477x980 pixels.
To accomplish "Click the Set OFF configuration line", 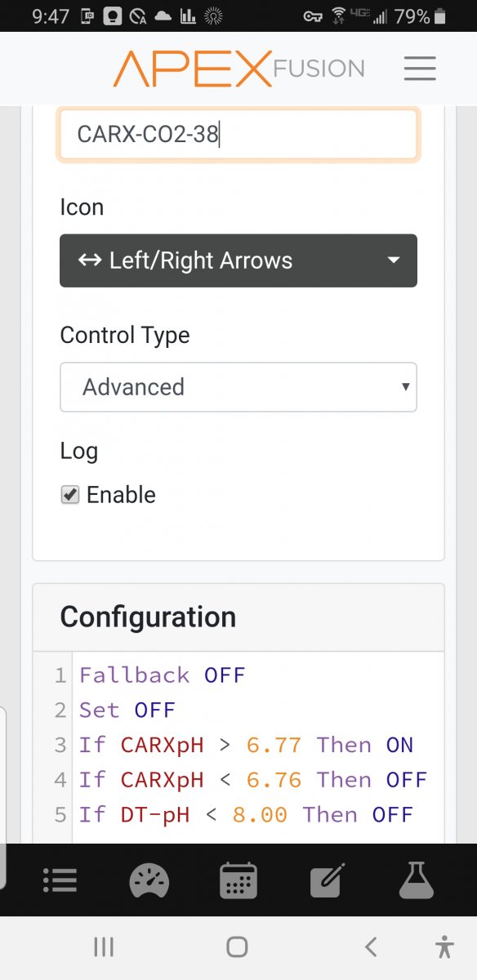I will point(127,710).
